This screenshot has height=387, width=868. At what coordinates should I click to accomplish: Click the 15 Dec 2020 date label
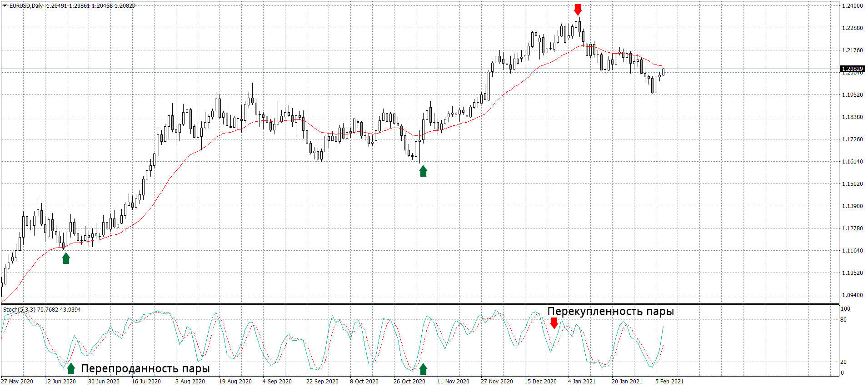point(540,382)
